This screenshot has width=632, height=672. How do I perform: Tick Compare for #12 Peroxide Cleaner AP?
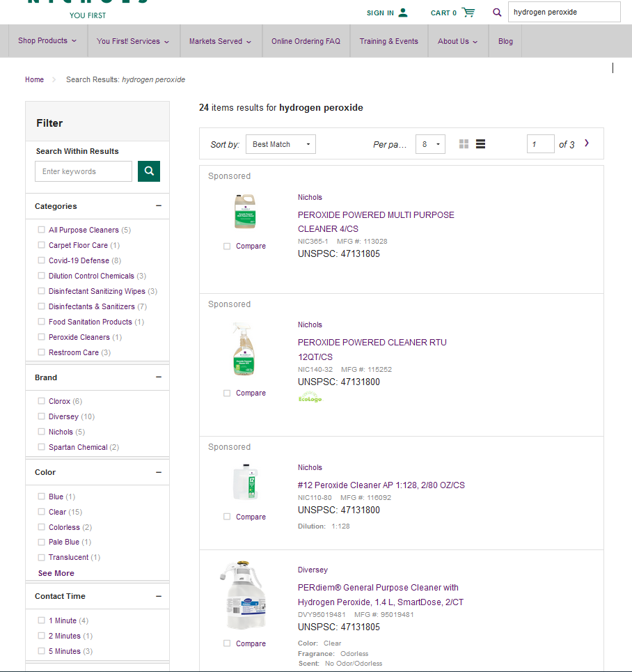(227, 517)
